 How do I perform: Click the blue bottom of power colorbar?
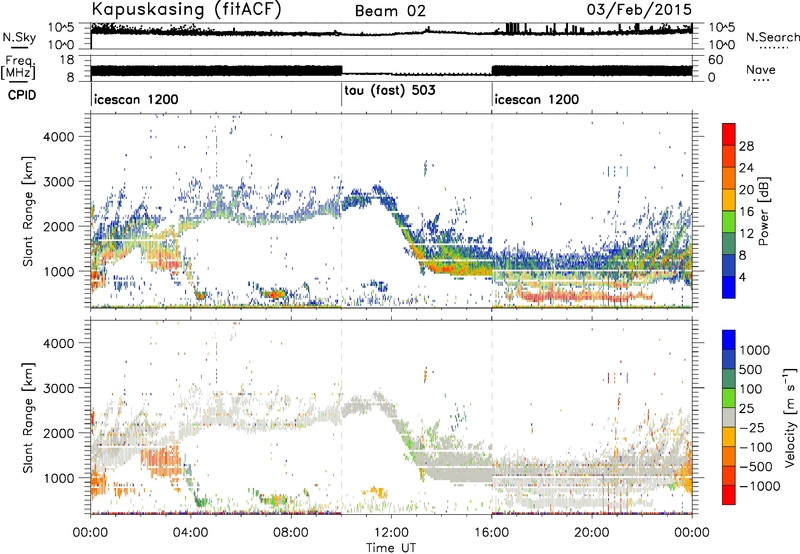(x=729, y=289)
